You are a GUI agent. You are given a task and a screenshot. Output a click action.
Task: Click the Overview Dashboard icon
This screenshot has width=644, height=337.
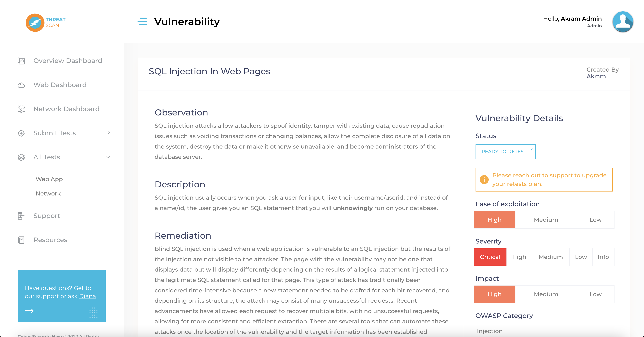[21, 61]
